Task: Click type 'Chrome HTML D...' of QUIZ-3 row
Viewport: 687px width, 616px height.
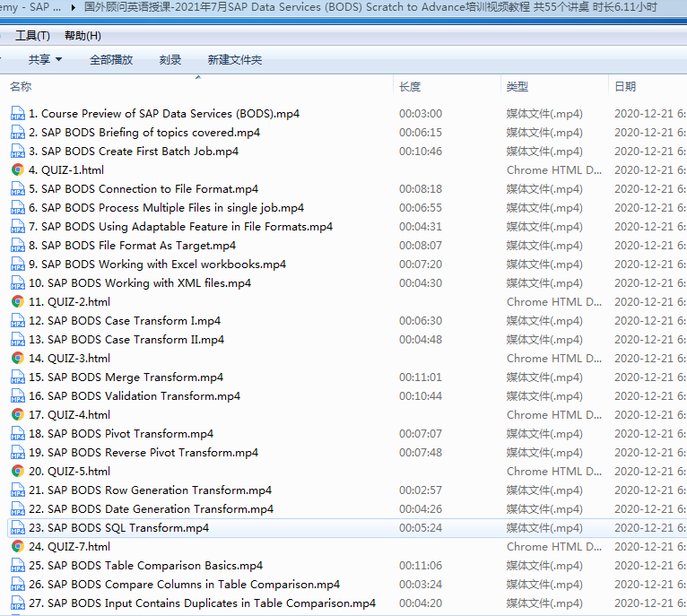Action: tap(554, 359)
